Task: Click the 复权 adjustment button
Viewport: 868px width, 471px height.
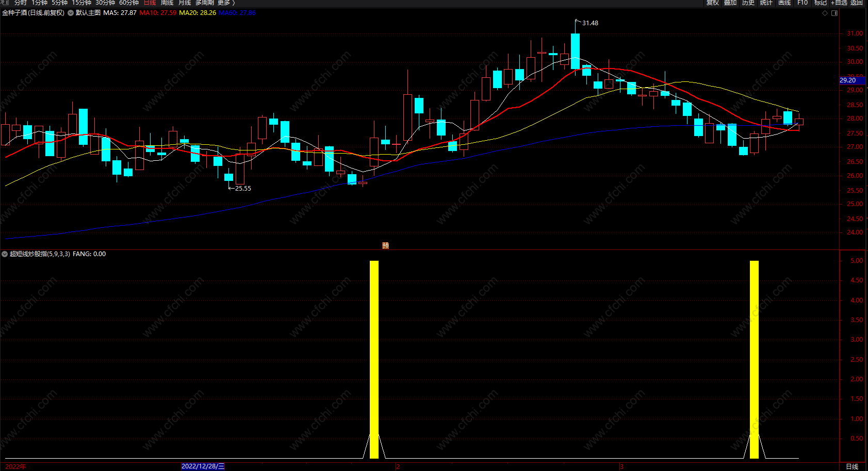Action: coord(713,3)
